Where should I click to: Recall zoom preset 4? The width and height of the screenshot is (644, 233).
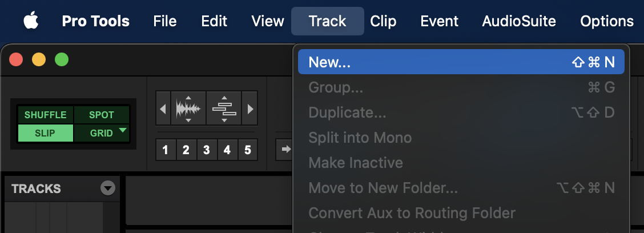[x=227, y=150]
